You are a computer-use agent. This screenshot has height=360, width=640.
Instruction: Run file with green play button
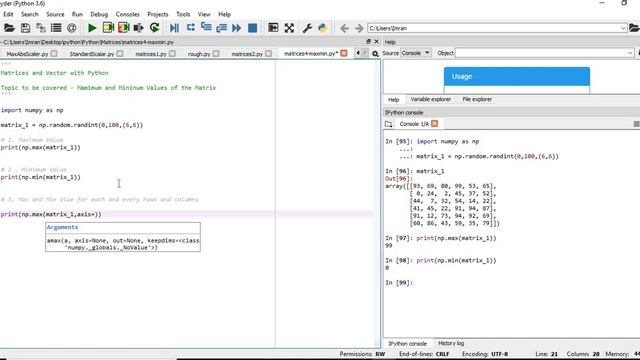[92, 28]
